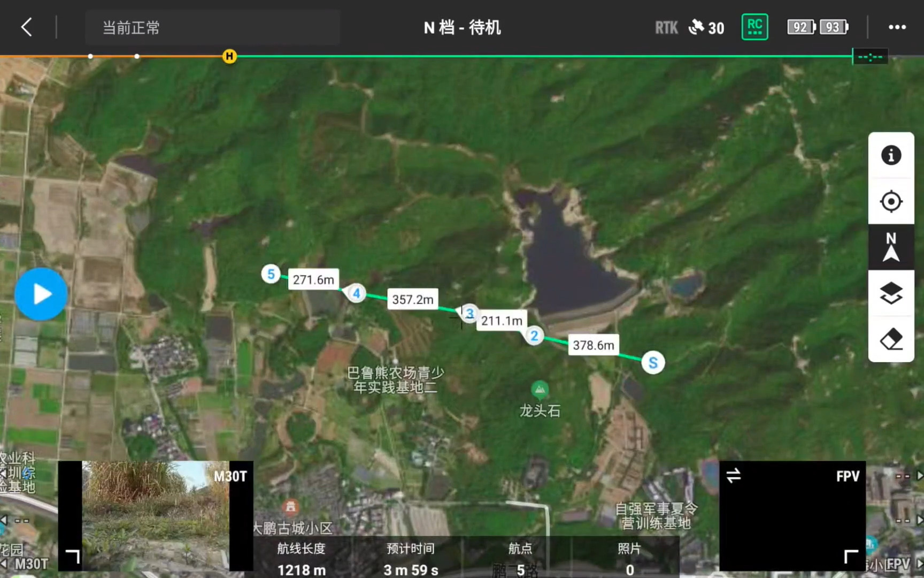Check the battery level 92 icon
This screenshot has width=924, height=578.
(x=801, y=27)
